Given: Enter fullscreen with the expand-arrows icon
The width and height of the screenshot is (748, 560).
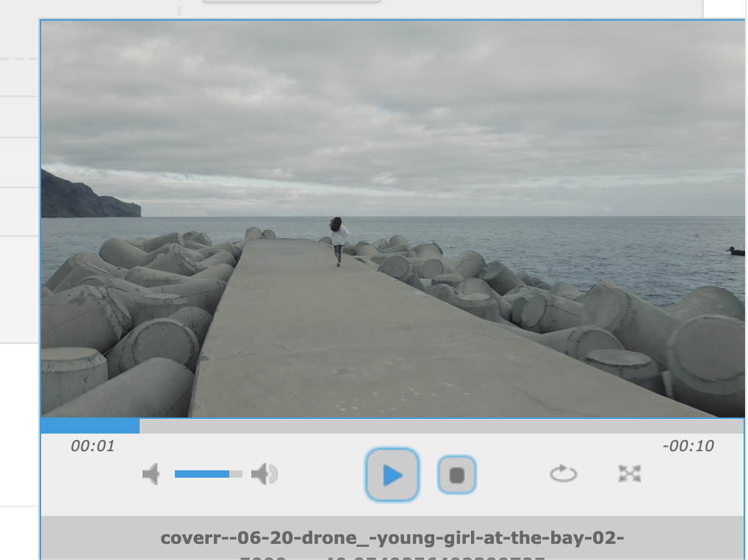Looking at the screenshot, I should (x=630, y=474).
